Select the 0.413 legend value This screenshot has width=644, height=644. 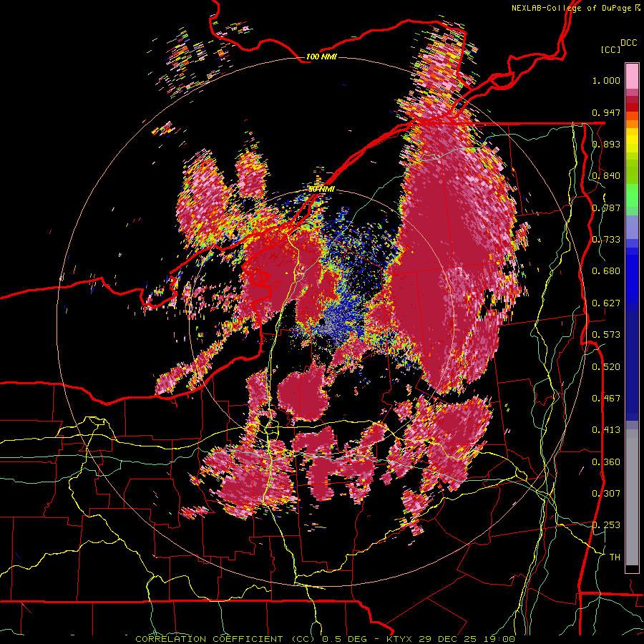tap(606, 430)
